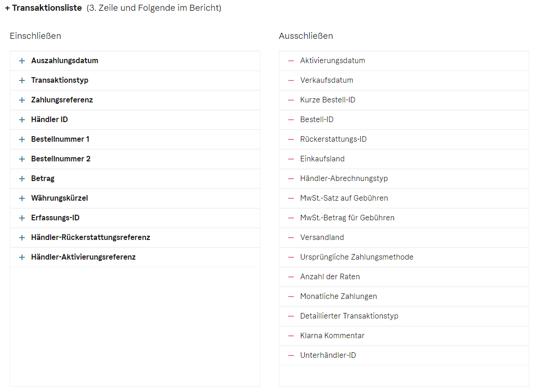This screenshot has height=392, width=533.
Task: Click plus icon beside Händler ID
Action: click(22, 120)
